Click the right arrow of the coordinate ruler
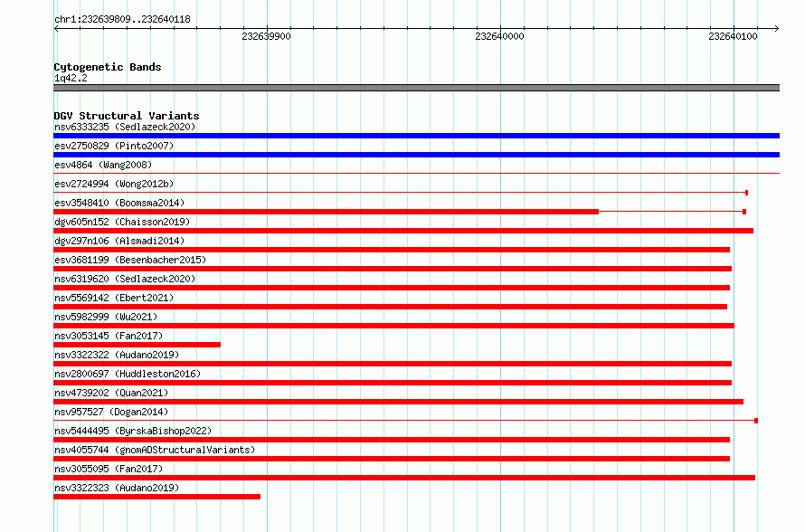The height and width of the screenshot is (532, 805). (777, 28)
